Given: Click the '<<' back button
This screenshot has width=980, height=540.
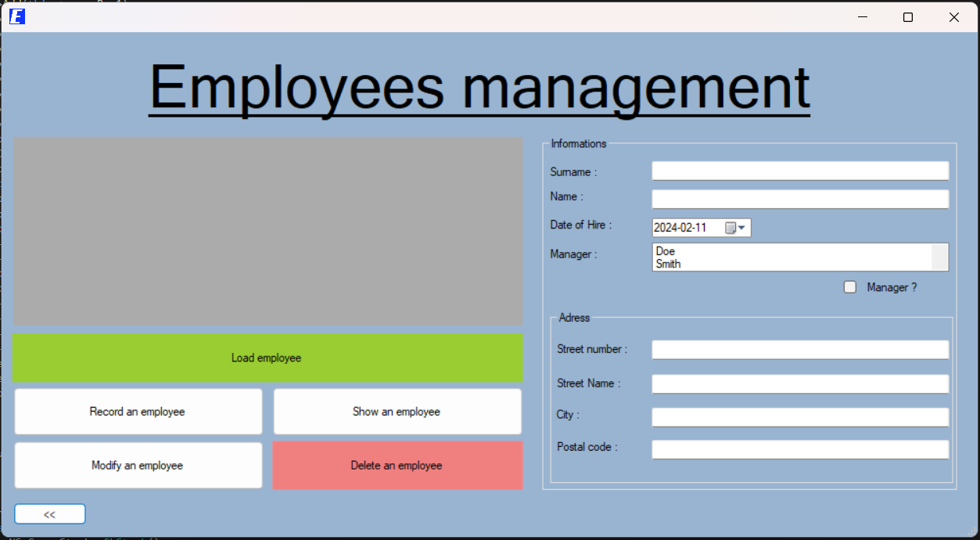Looking at the screenshot, I should (x=49, y=514).
